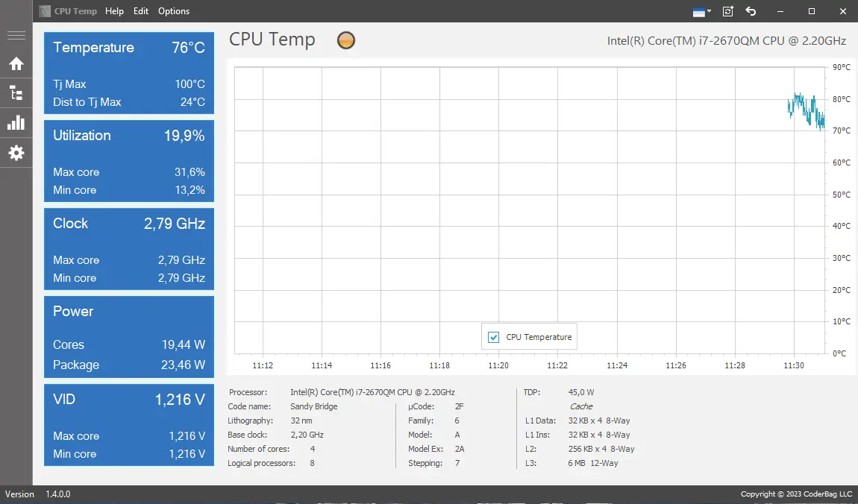858x504 pixels.
Task: Click the undo arrow icon in title bar
Action: pos(751,11)
